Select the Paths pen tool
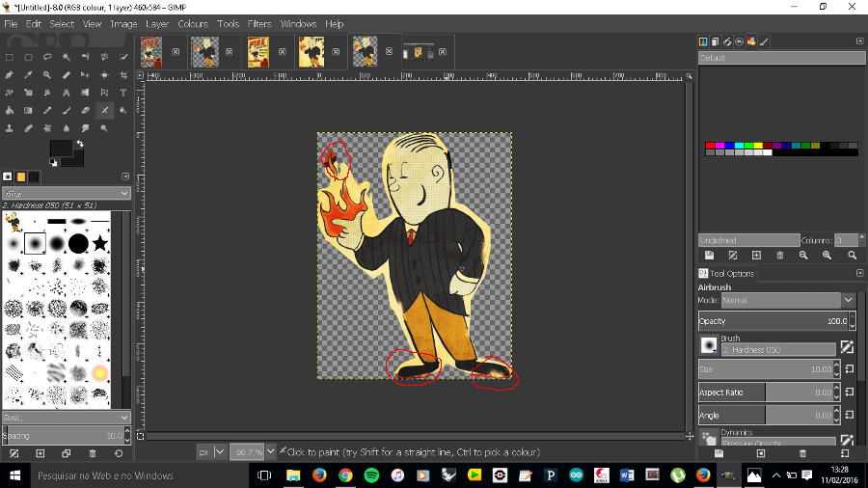 click(10, 74)
